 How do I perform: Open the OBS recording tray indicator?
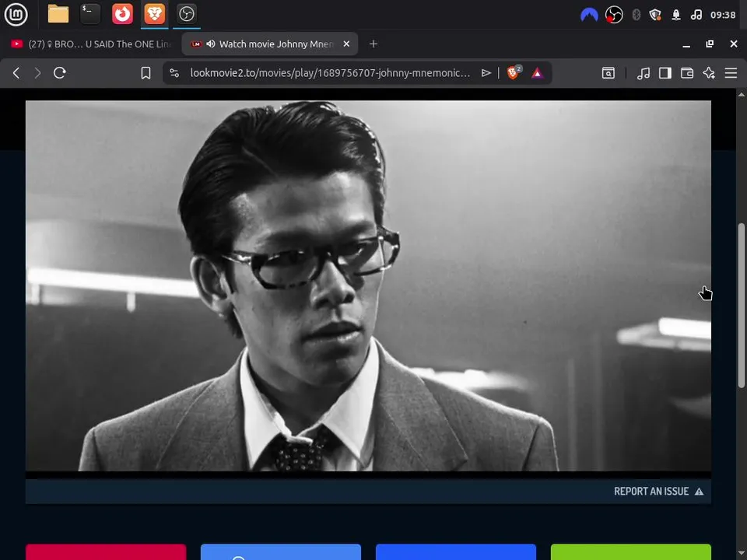614,15
